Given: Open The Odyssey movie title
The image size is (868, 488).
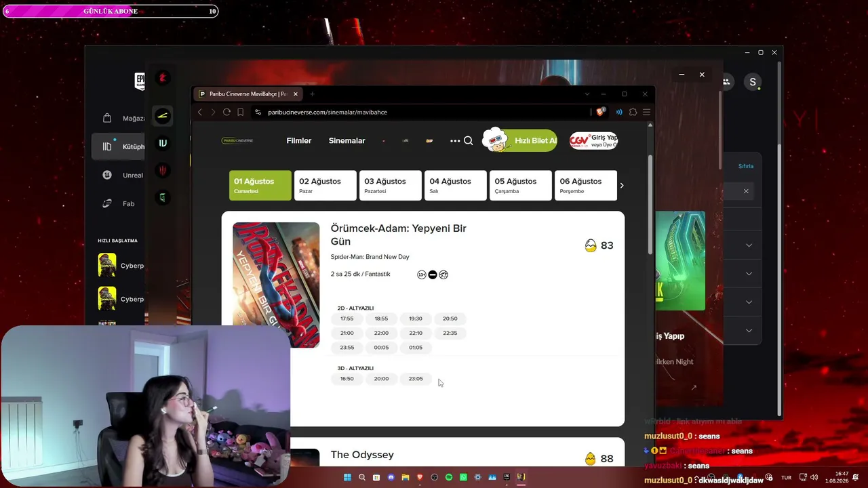Looking at the screenshot, I should click(362, 455).
